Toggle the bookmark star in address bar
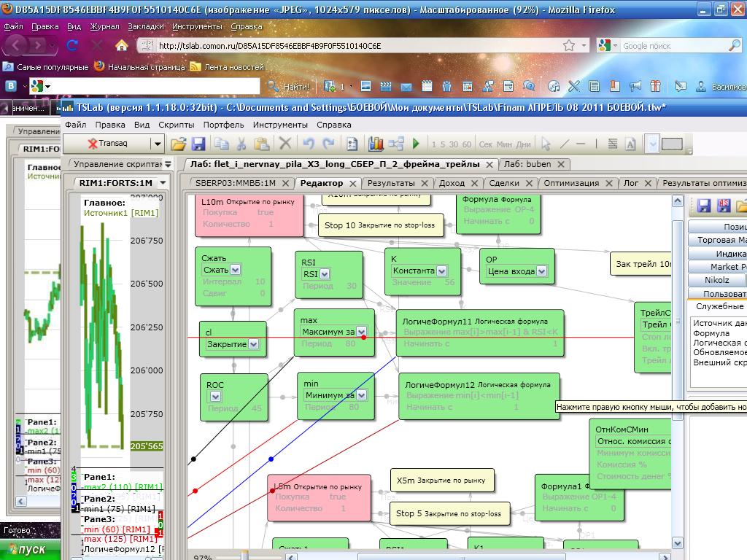The image size is (747, 560). [568, 45]
